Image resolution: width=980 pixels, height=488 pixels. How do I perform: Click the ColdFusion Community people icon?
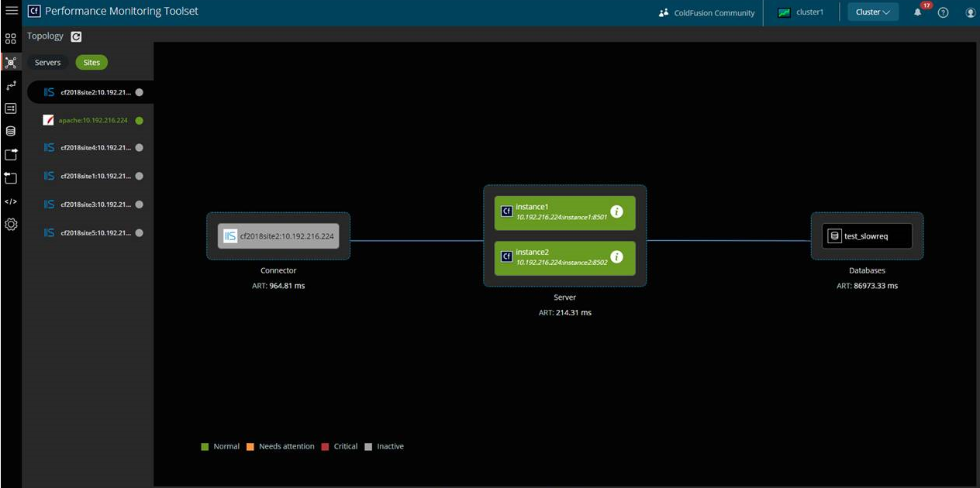click(x=664, y=12)
